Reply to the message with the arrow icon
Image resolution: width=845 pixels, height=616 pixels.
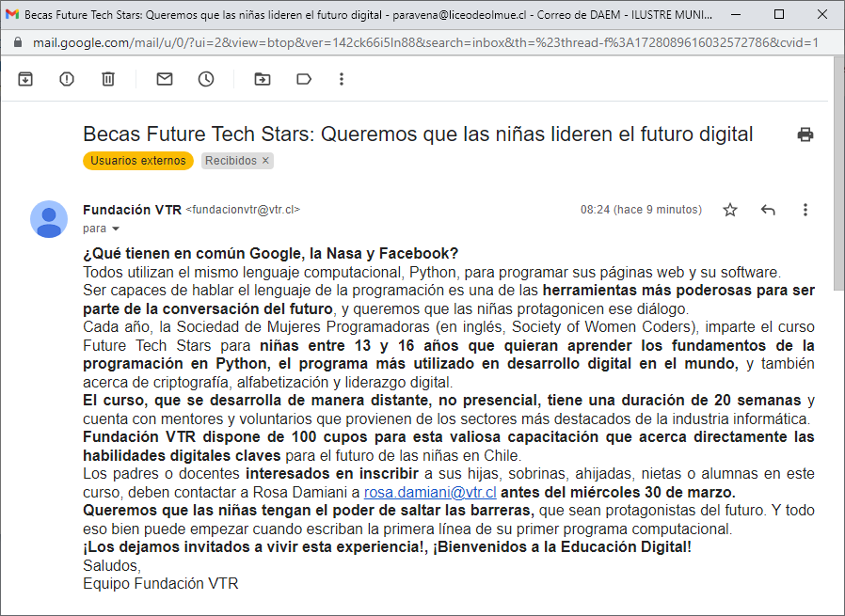click(768, 210)
